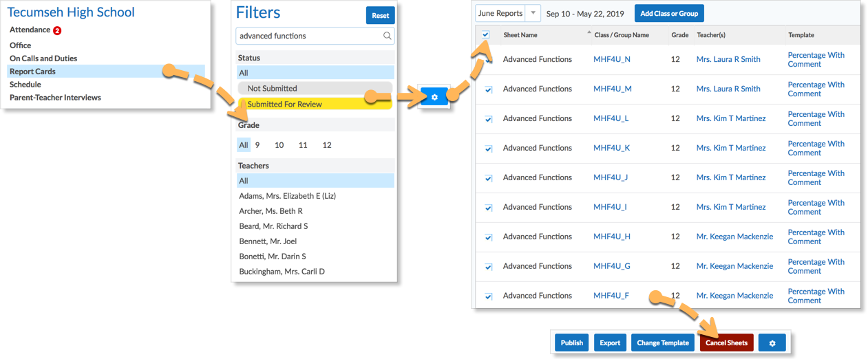Click the Export button
Image resolution: width=868 pixels, height=359 pixels.
pyautogui.click(x=610, y=342)
